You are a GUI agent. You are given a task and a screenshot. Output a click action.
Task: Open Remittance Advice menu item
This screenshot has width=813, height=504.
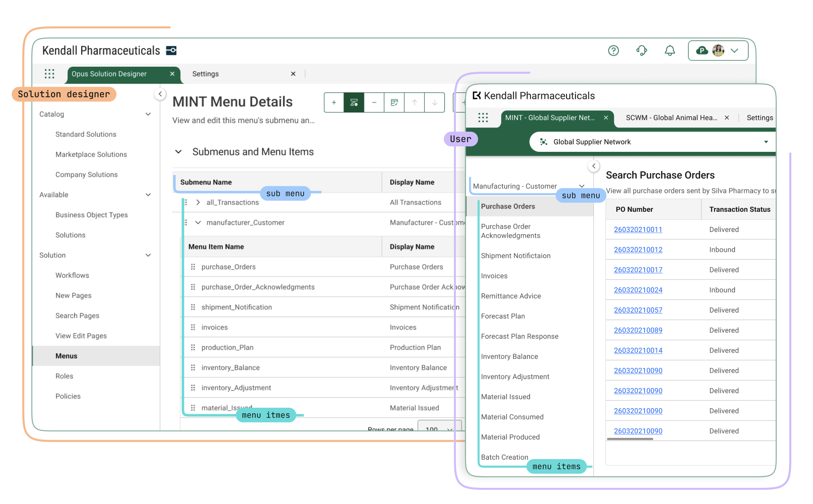tap(511, 296)
